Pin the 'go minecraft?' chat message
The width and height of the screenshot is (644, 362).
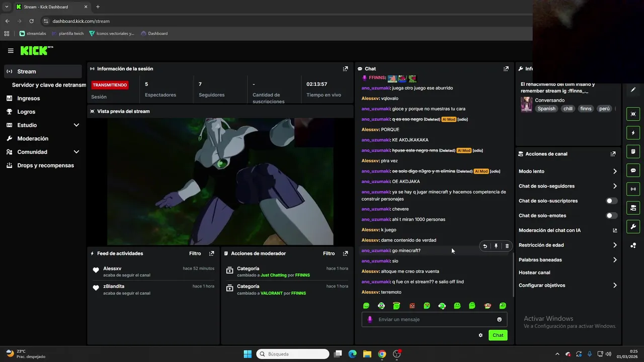496,246
